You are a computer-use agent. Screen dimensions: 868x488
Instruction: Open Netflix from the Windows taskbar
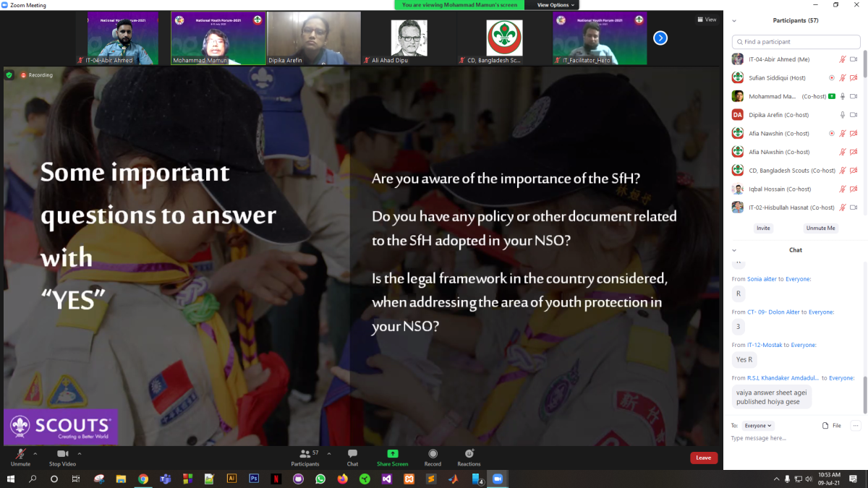pyautogui.click(x=276, y=479)
